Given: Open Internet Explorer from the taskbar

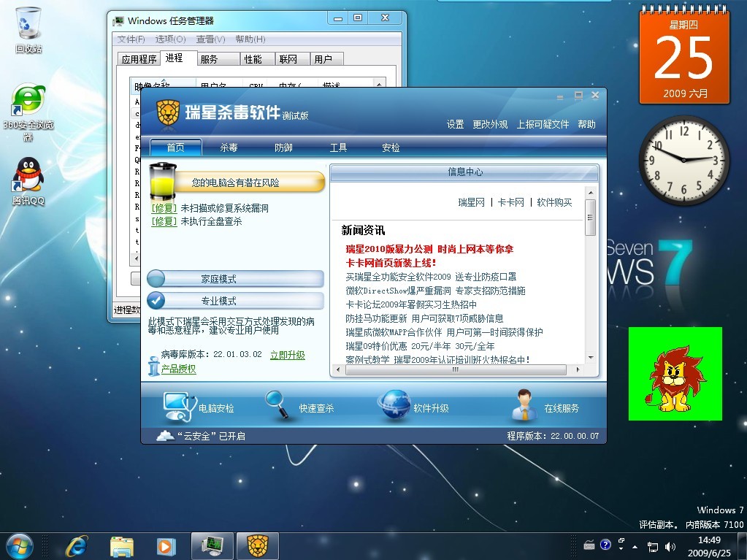Looking at the screenshot, I should point(76,546).
